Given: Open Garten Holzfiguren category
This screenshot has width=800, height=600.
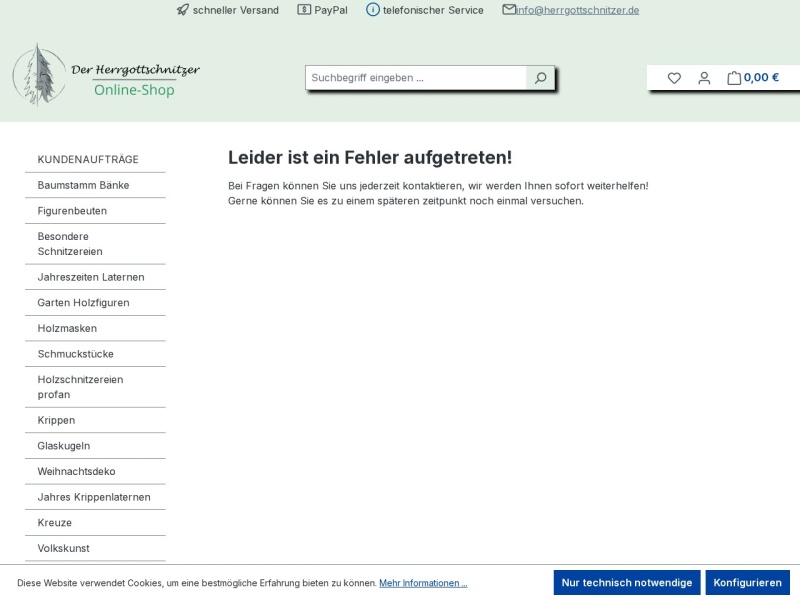Looking at the screenshot, I should pos(95,303).
